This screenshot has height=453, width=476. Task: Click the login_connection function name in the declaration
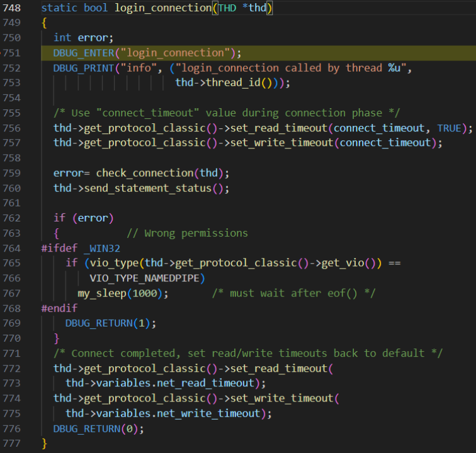pyautogui.click(x=163, y=8)
